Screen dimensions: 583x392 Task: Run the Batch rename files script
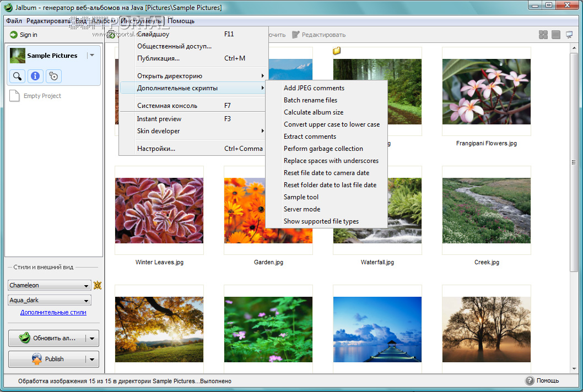pos(326,100)
